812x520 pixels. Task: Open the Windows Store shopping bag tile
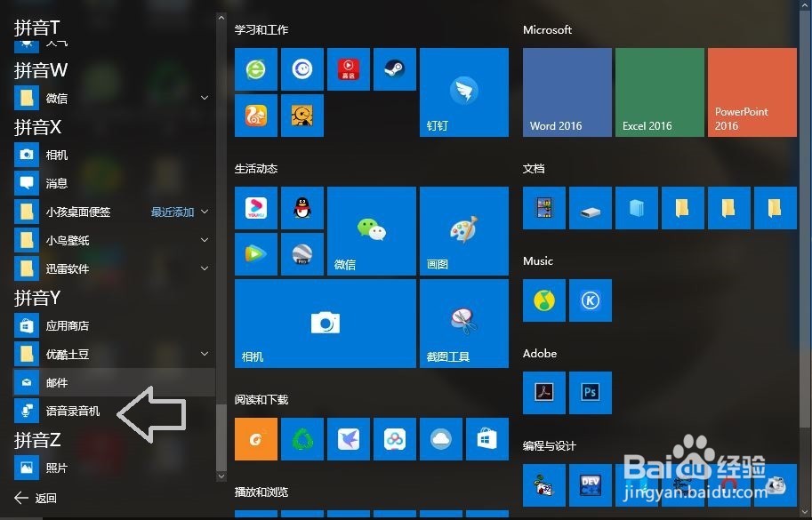tap(487, 439)
